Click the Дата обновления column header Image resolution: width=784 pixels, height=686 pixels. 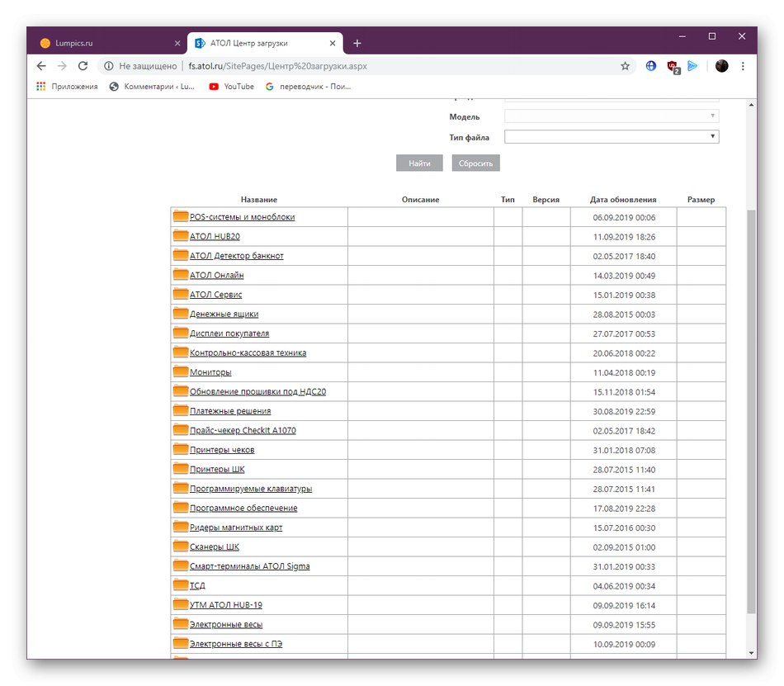[x=623, y=200]
